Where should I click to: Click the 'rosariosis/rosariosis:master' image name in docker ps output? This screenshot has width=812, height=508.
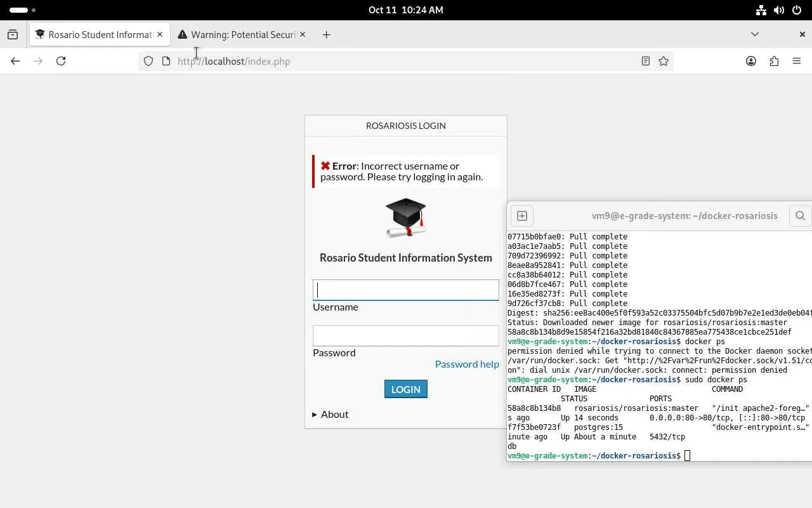[636, 408]
